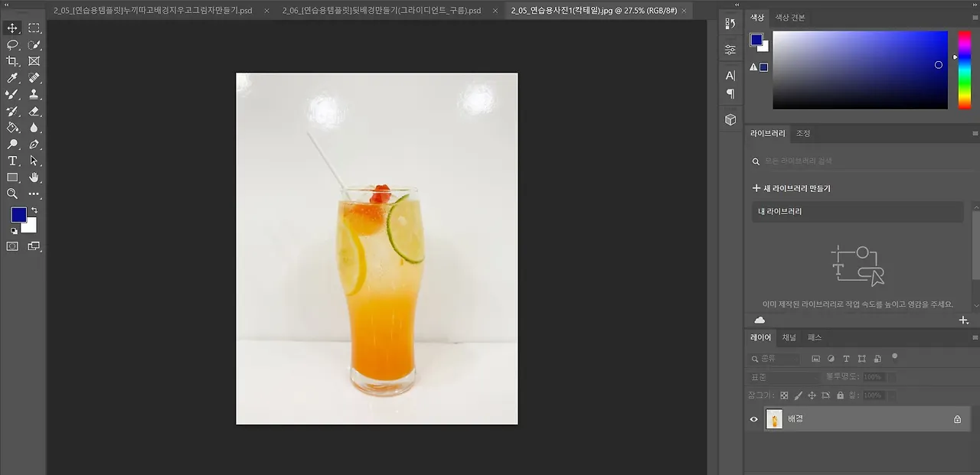Select the Frame tool
The width and height of the screenshot is (980, 475).
point(34,61)
